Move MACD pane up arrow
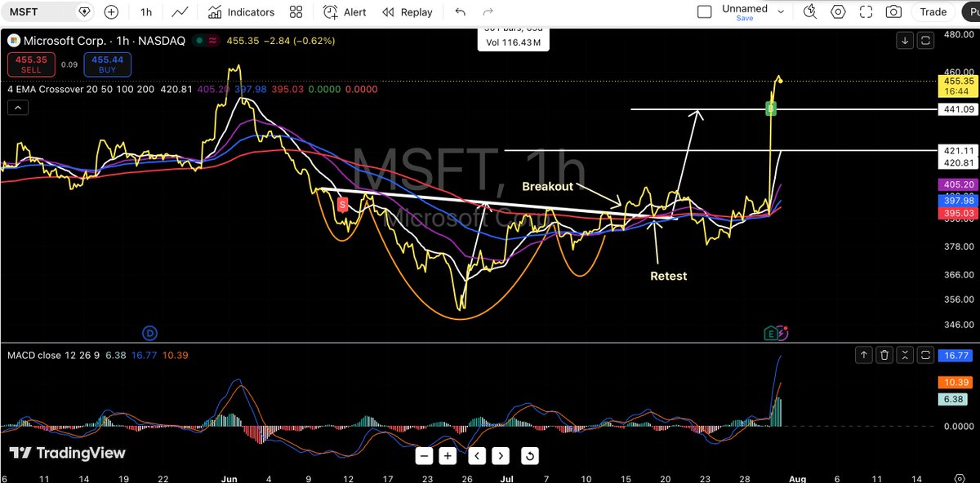Viewport: 980px width, 483px height. pos(864,355)
